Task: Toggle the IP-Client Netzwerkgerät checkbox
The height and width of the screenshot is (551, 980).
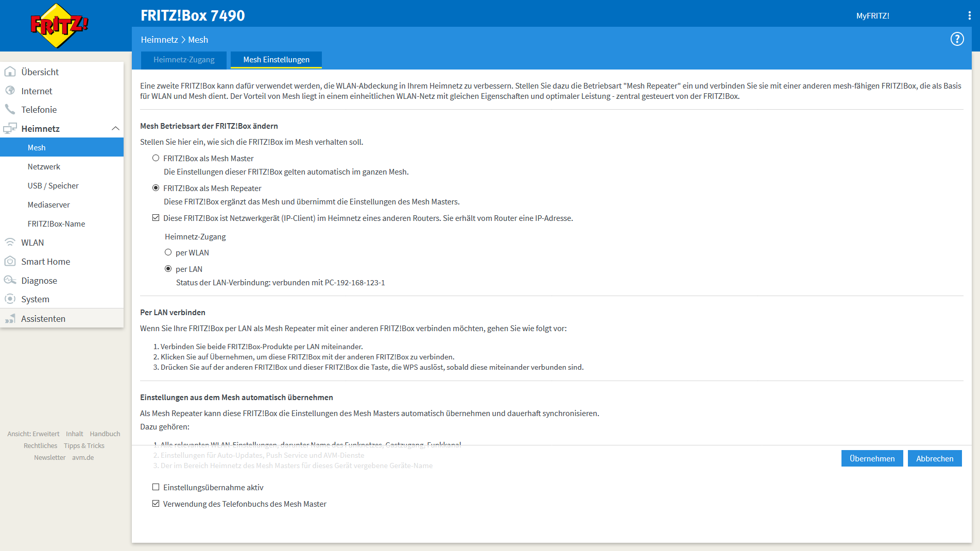Action: click(x=156, y=218)
